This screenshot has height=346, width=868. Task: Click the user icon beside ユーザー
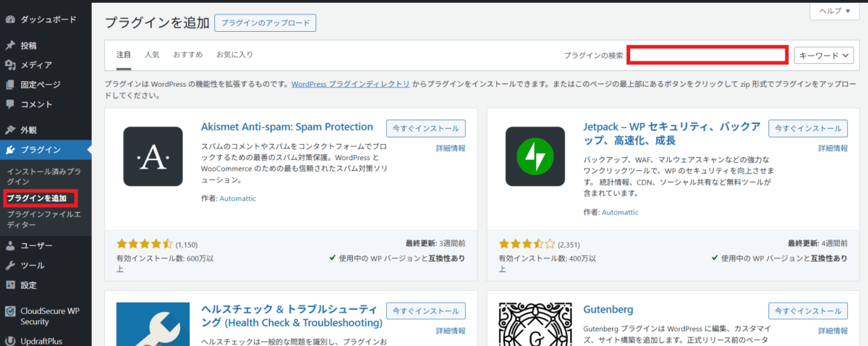(x=10, y=245)
